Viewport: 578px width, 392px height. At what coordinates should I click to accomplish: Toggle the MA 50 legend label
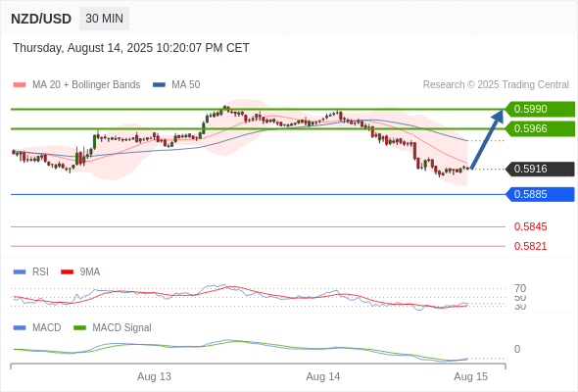[x=186, y=85]
